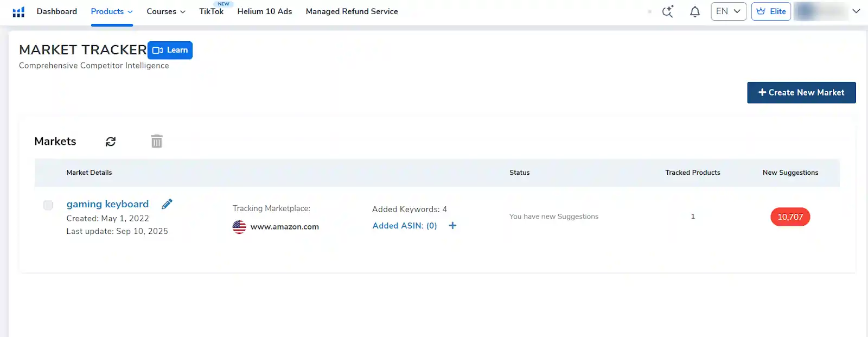The width and height of the screenshot is (868, 337).
Task: Open the gaming keyboard market link
Action: [x=107, y=204]
